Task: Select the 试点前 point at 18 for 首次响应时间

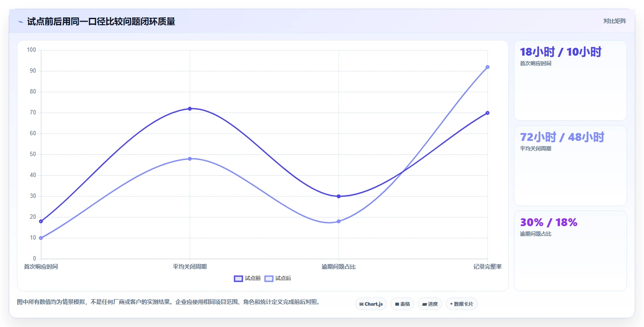Action: (41, 221)
